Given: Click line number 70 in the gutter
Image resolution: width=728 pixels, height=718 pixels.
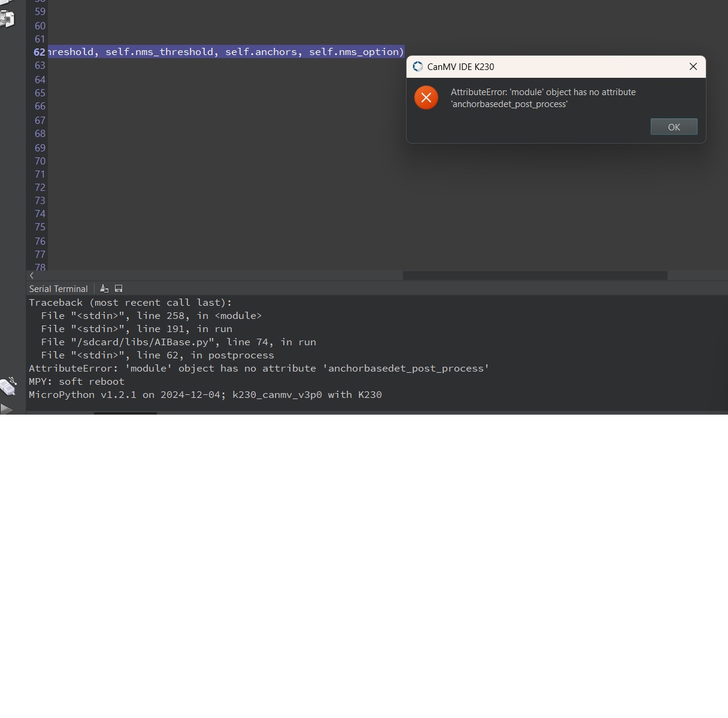Looking at the screenshot, I should 40,161.
